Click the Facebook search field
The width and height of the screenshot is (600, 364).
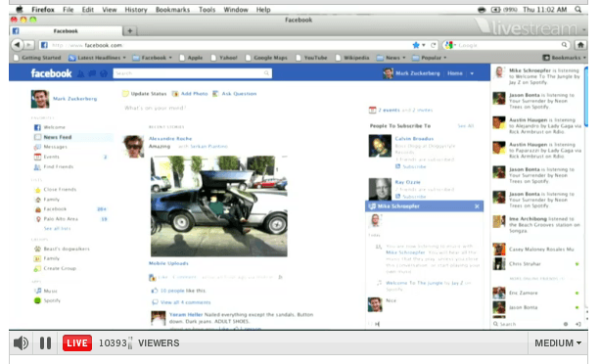pos(193,73)
